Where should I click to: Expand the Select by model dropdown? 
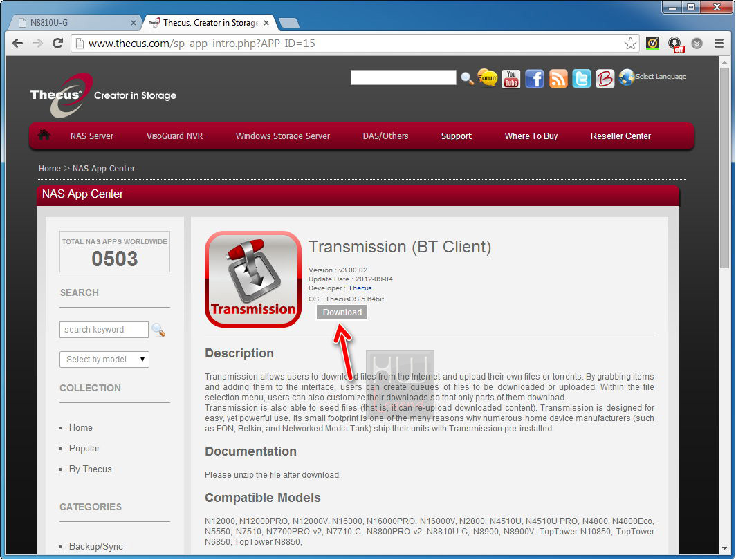pyautogui.click(x=104, y=360)
